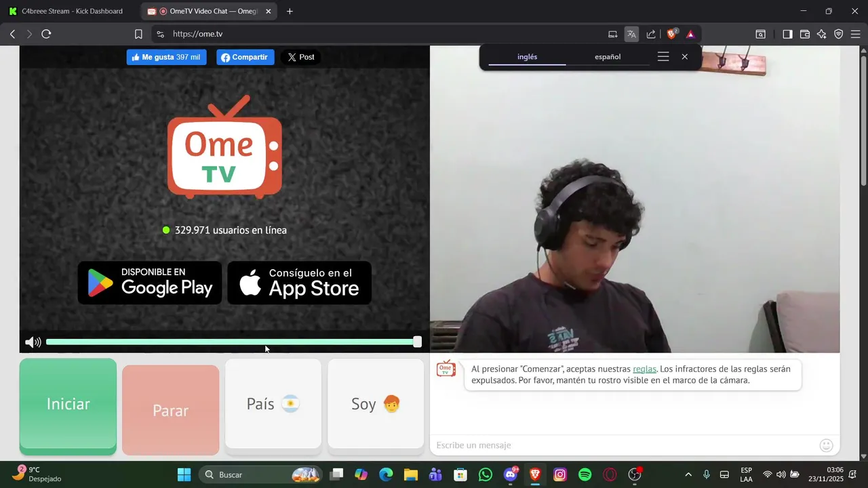Click the translate page icon in address bar

pos(631,34)
